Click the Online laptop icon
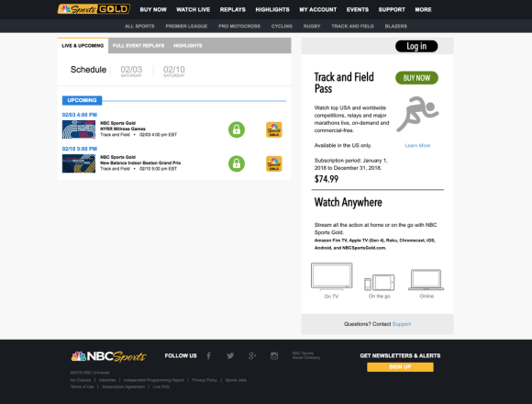Screen dimensions: 532x404 (x=427, y=280)
